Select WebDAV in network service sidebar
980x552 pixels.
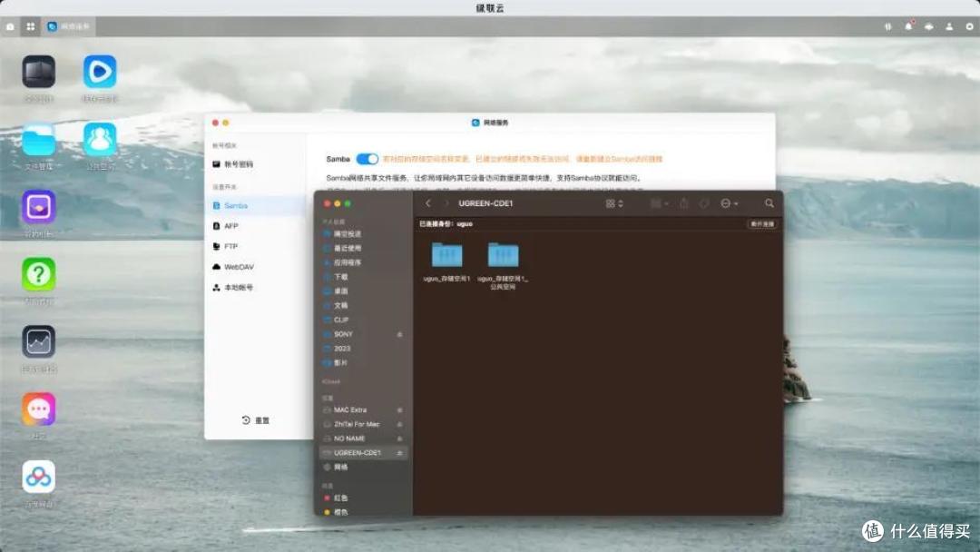pos(255,267)
